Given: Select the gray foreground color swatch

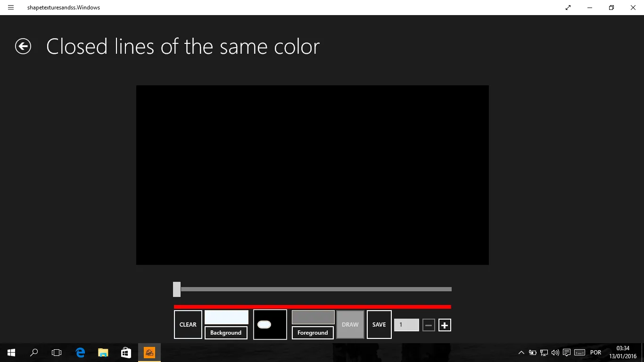Looking at the screenshot, I should tap(313, 317).
